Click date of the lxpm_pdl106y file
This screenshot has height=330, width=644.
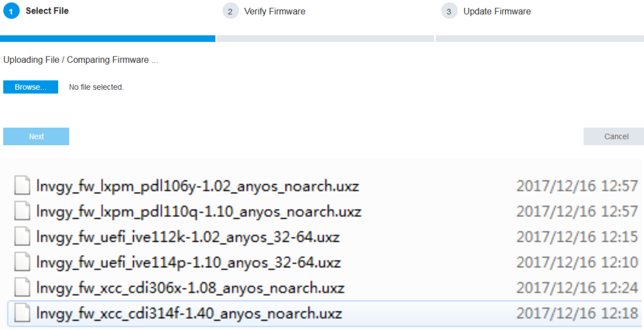[x=577, y=186]
